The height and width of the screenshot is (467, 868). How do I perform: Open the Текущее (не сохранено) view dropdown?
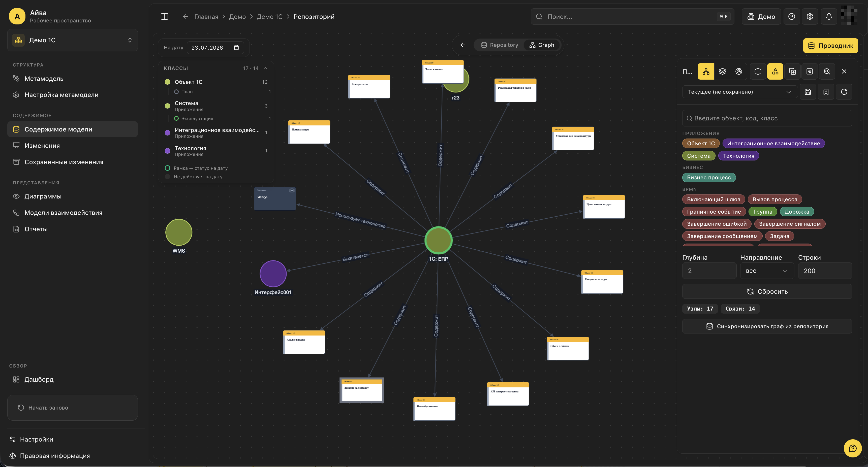click(740, 92)
